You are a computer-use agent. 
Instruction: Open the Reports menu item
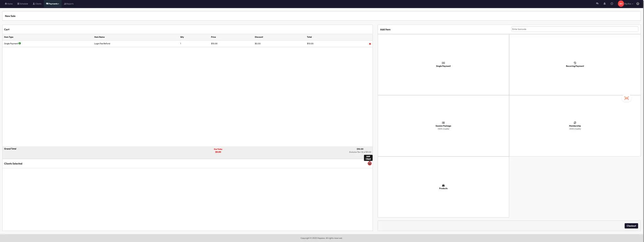pos(69,4)
